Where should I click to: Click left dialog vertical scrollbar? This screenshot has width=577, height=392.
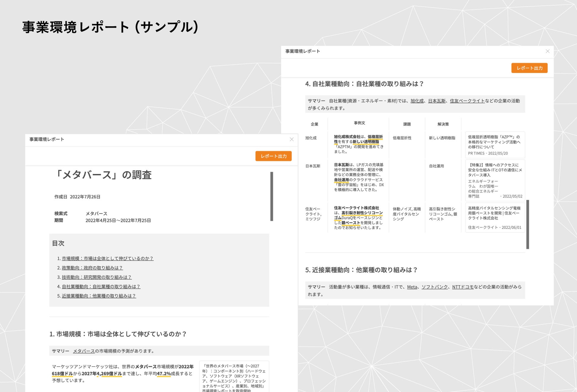pos(272,196)
